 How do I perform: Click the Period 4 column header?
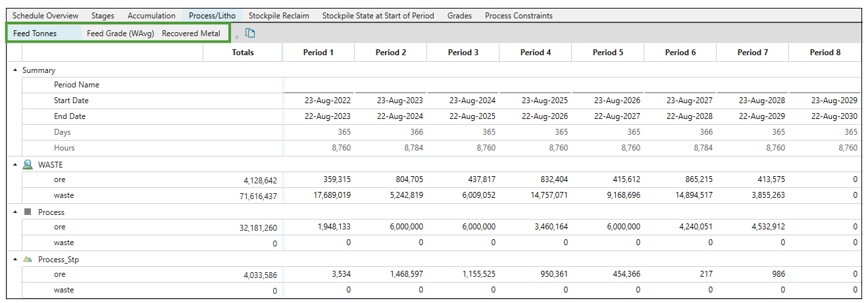tap(536, 53)
